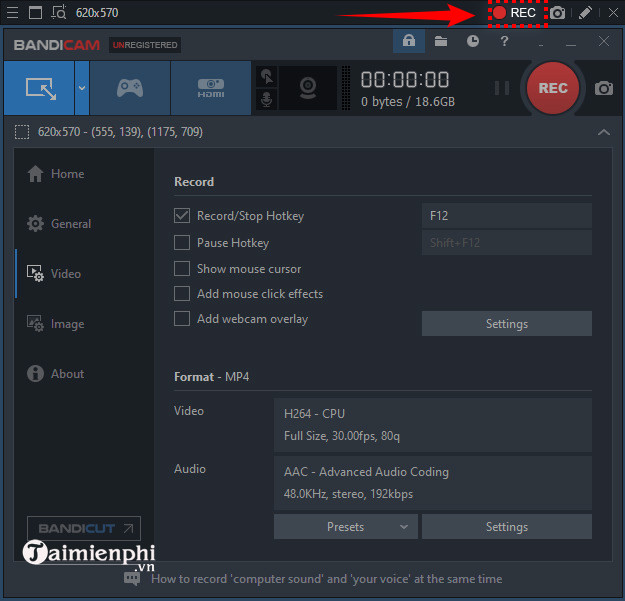Click the Shift+F12 pause hotkey field
625x601 pixels.
(507, 242)
